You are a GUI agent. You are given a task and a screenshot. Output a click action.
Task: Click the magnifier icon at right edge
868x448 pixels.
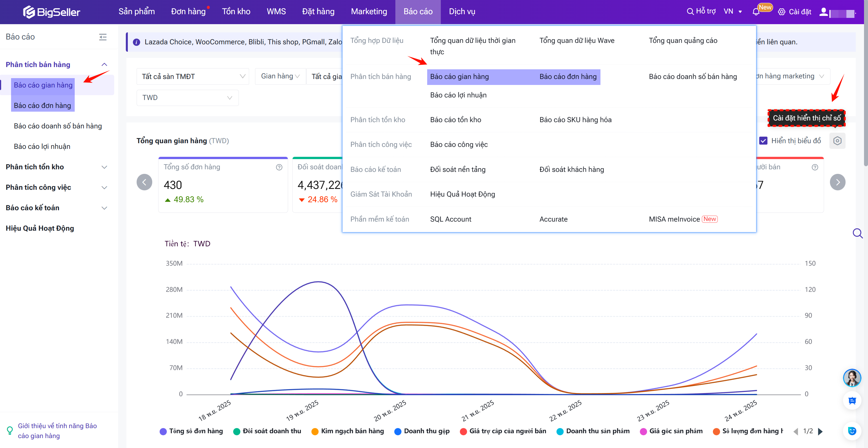[x=857, y=233]
